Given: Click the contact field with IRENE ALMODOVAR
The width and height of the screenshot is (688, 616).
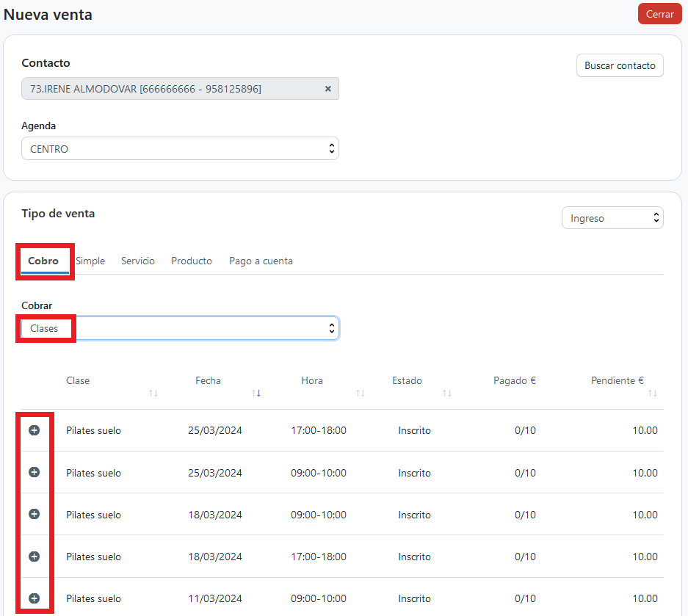Looking at the screenshot, I should click(x=180, y=89).
